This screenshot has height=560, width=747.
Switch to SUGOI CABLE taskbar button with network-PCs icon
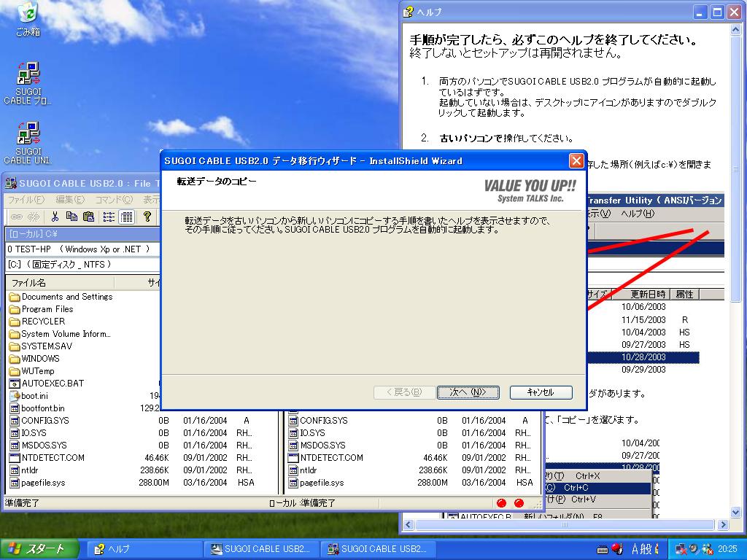(x=377, y=549)
